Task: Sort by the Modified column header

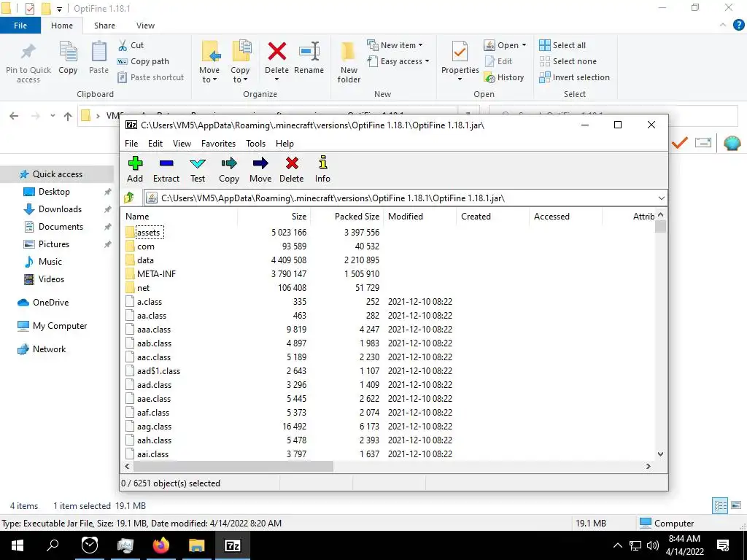Action: coord(419,216)
